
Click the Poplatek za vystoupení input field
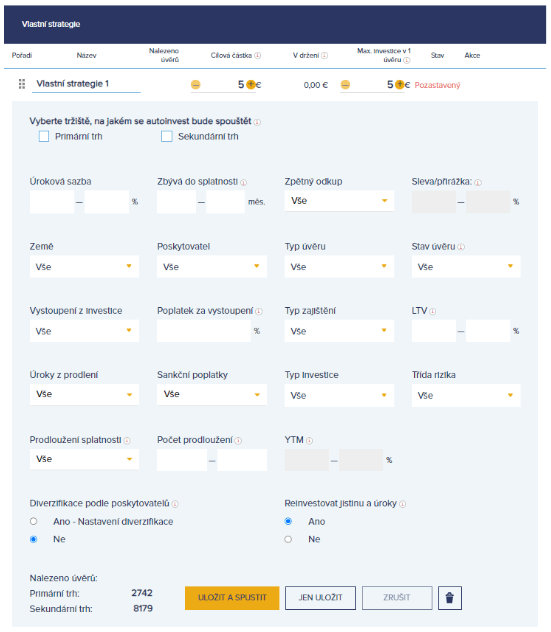[204, 331]
